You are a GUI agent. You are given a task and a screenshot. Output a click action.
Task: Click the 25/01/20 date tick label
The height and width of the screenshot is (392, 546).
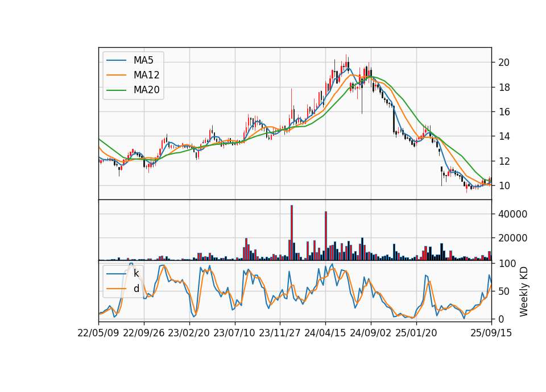(x=416, y=333)
